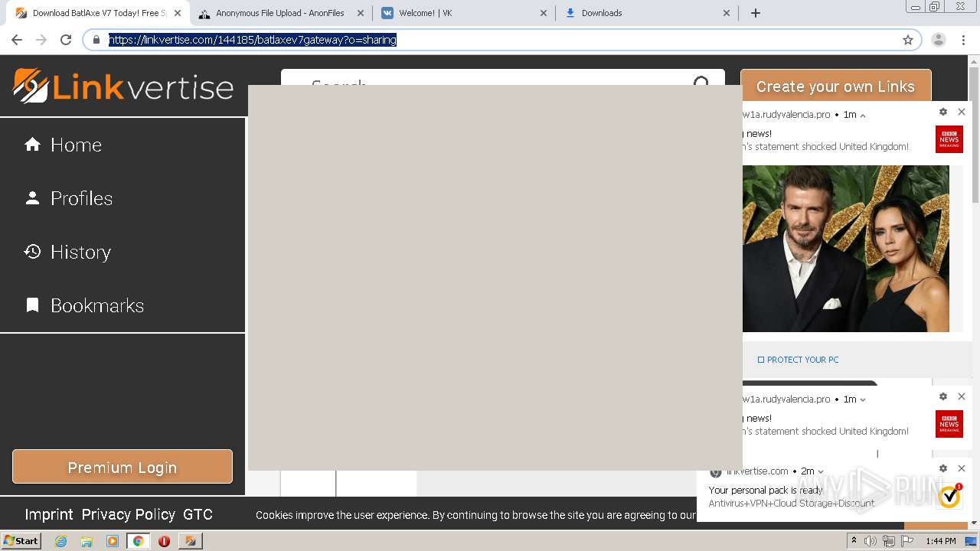Collapse the top rudyvalencia notification
Screen dimensions: 980x551
point(863,116)
